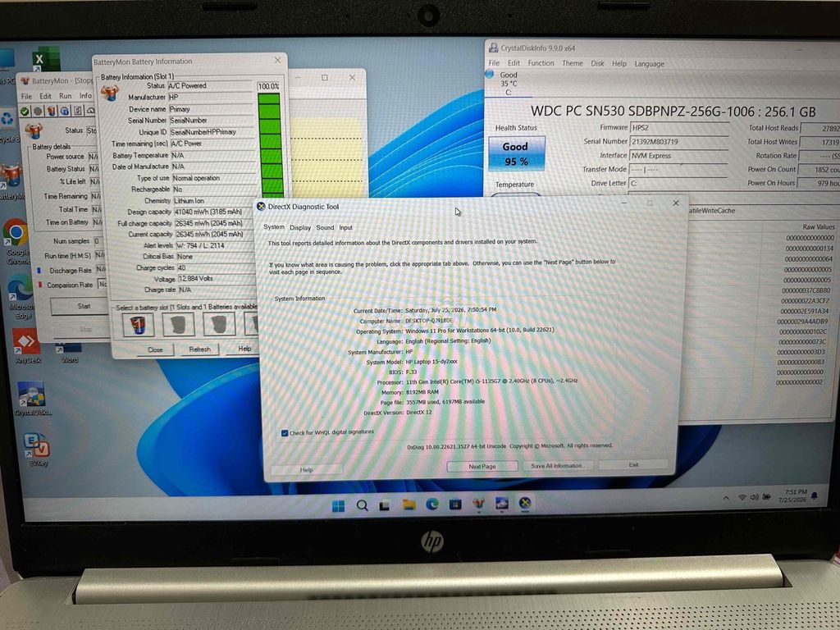
Task: Click Refresh in Battery Information dialog
Action: 200,349
